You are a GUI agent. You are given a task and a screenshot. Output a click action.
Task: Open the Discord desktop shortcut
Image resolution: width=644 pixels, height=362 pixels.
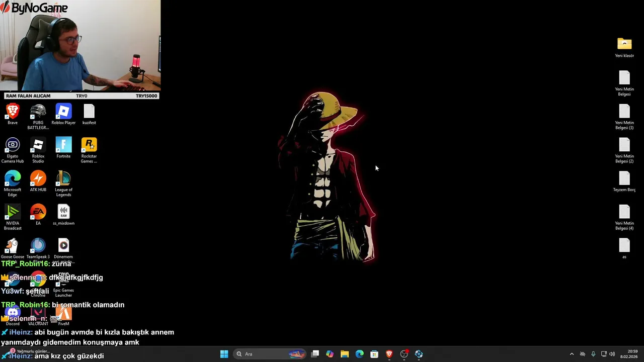click(13, 316)
